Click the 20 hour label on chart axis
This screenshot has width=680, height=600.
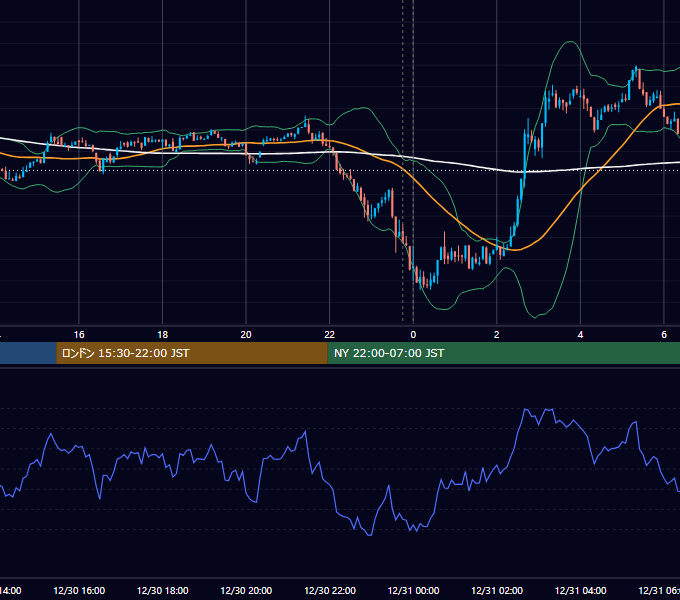point(246,335)
